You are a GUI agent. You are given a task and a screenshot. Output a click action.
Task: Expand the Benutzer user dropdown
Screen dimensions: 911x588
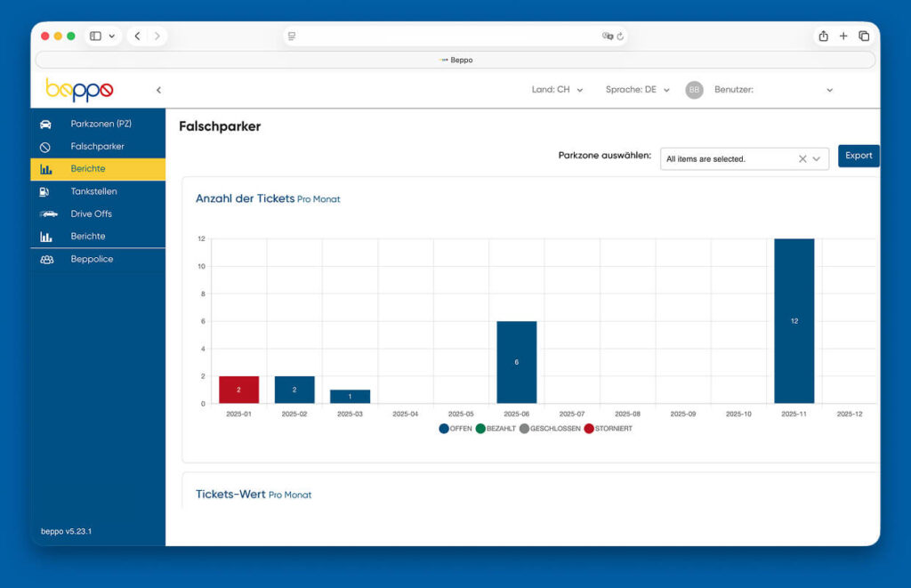pyautogui.click(x=829, y=90)
